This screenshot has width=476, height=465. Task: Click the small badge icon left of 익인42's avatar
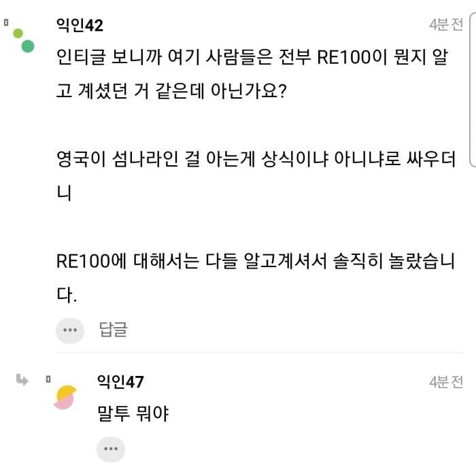tap(6, 23)
